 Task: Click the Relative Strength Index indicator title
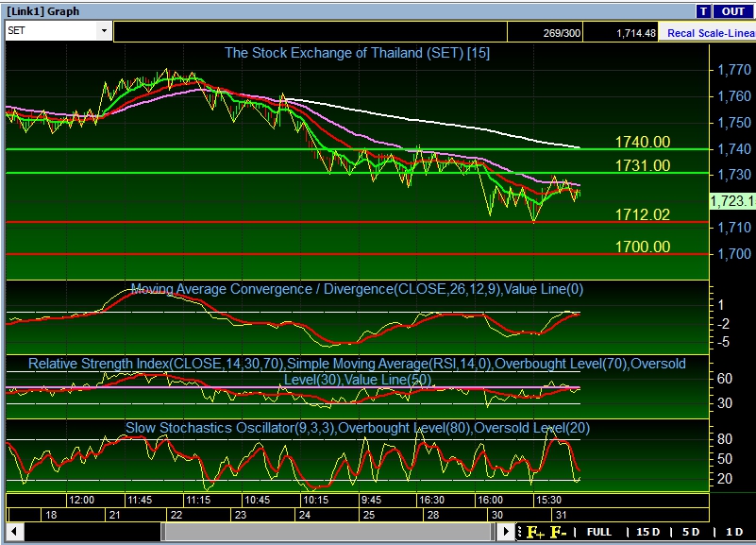(357, 371)
